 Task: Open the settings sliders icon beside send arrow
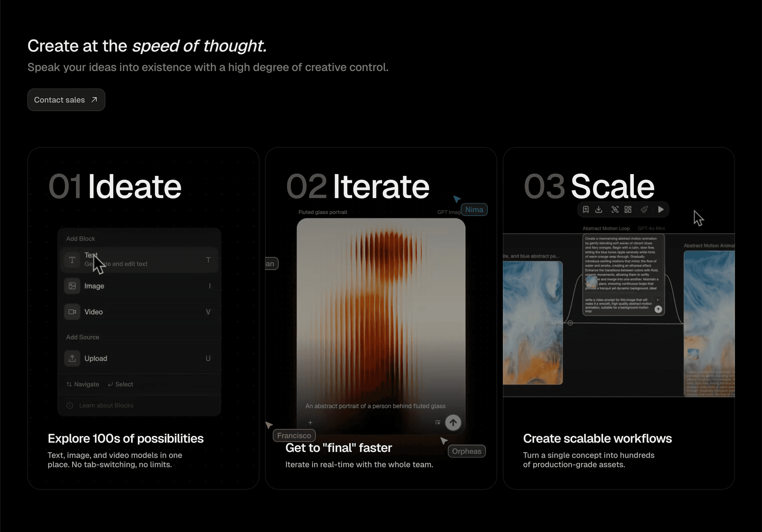[437, 422]
